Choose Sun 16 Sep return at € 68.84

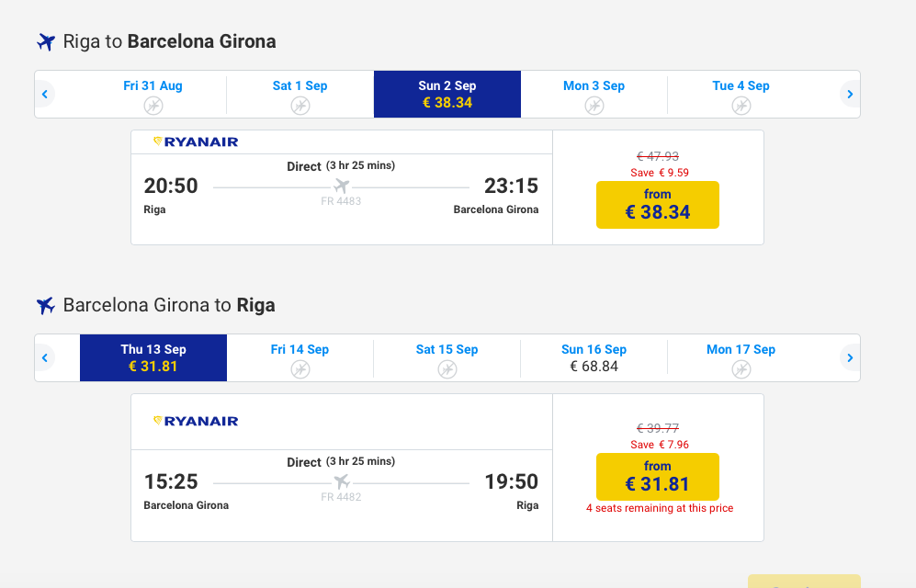[594, 357]
